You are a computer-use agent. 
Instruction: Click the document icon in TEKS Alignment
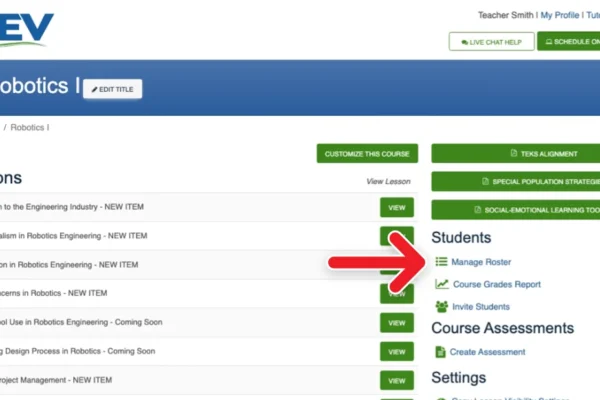click(x=514, y=153)
